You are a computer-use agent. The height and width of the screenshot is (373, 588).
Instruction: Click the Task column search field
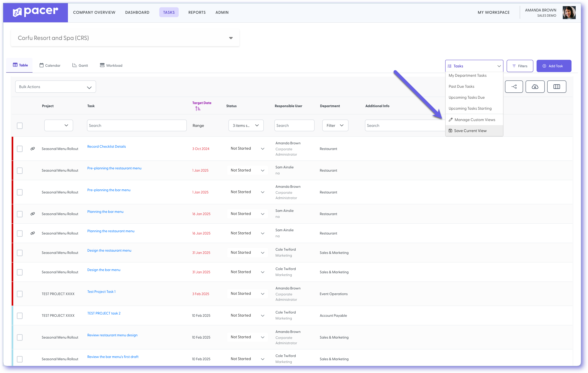(137, 125)
